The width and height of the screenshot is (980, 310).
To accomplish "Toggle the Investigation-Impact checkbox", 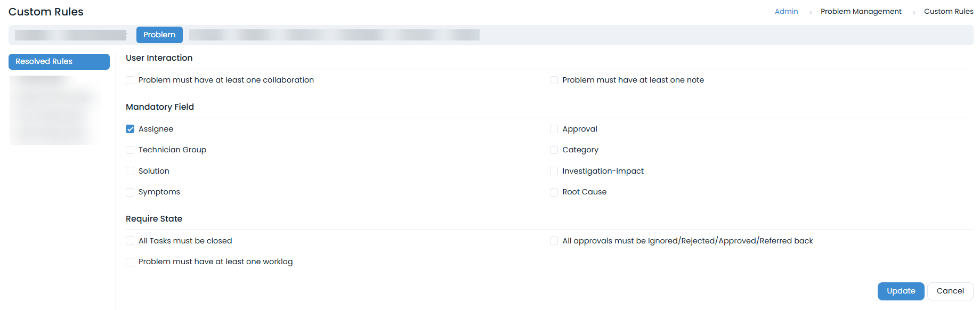I will (554, 171).
